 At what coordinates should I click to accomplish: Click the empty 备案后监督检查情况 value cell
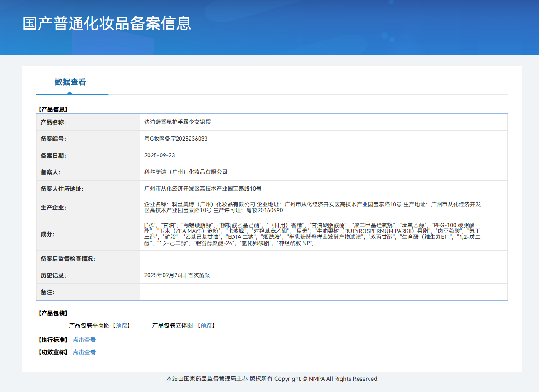point(323,258)
